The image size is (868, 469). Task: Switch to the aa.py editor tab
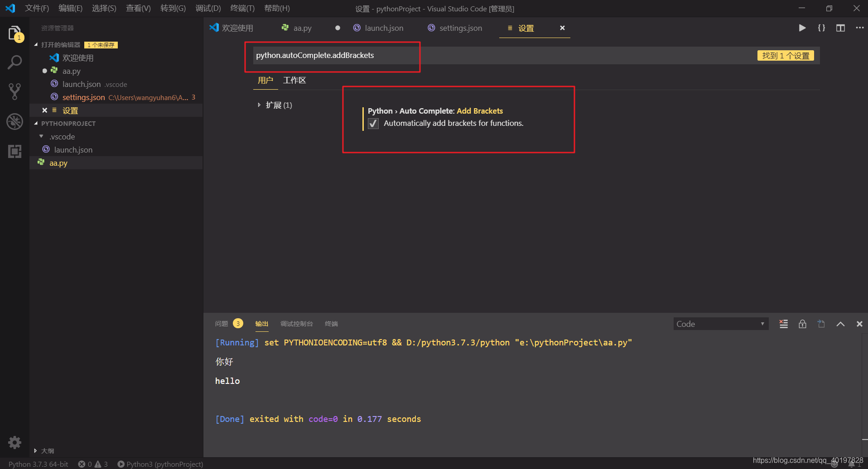[303, 28]
